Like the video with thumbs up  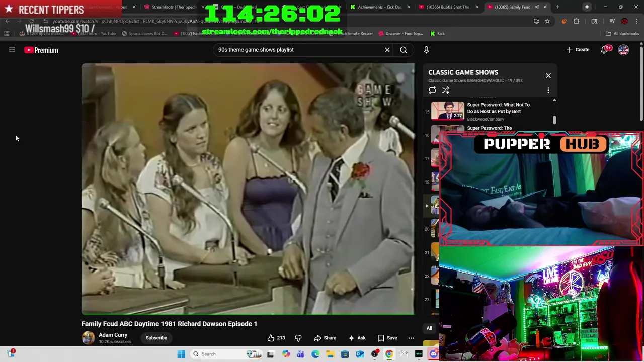(x=276, y=338)
